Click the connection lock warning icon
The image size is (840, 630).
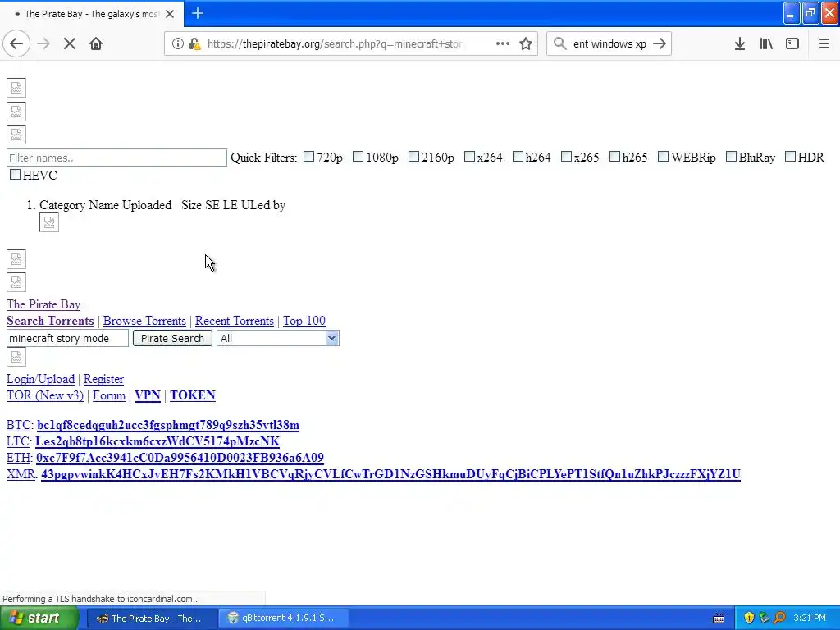[195, 44]
